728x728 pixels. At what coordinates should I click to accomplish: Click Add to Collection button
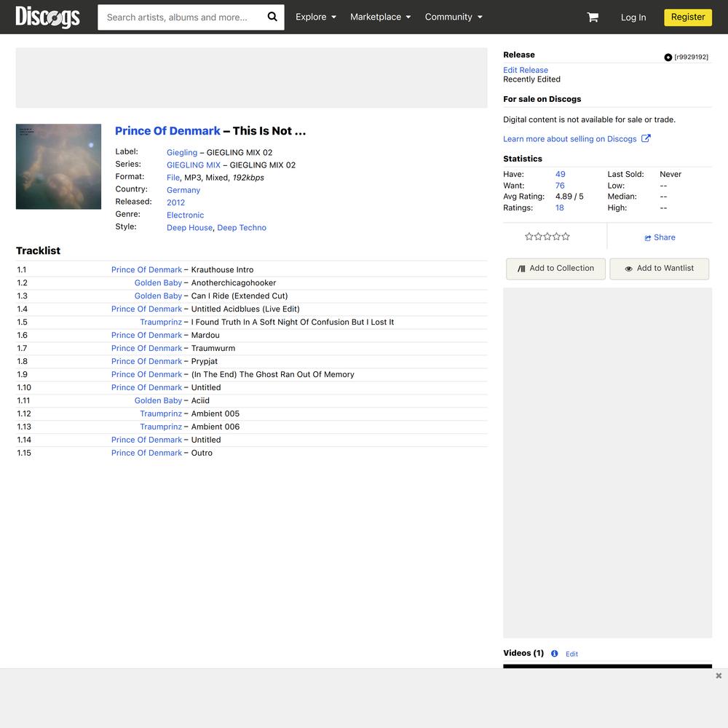pos(555,269)
